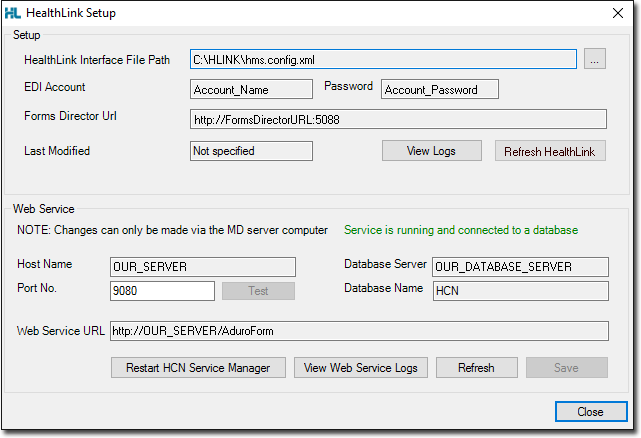
Task: Open View Web Service Logs
Action: coord(361,367)
